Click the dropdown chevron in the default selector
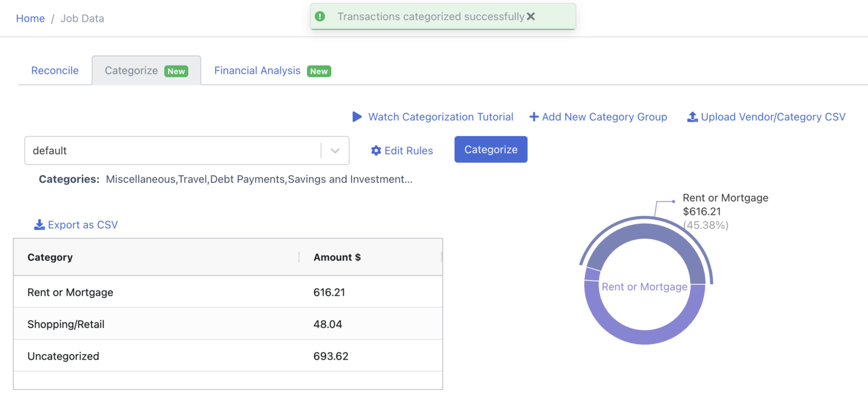 pos(335,150)
